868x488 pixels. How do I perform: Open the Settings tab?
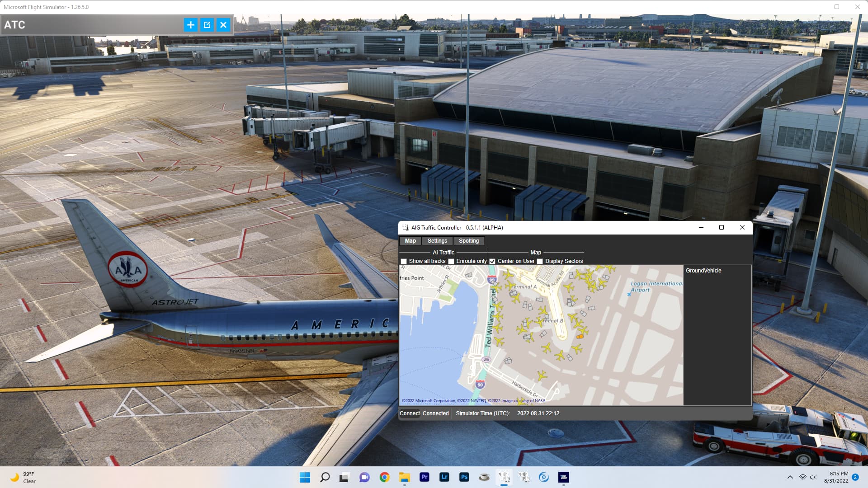[437, 241]
